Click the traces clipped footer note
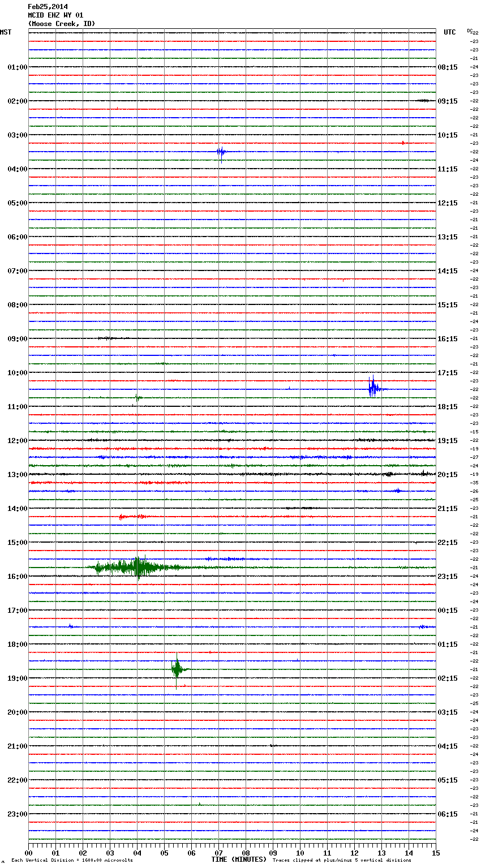Image resolution: width=481 pixels, height=868 pixels. [342, 860]
